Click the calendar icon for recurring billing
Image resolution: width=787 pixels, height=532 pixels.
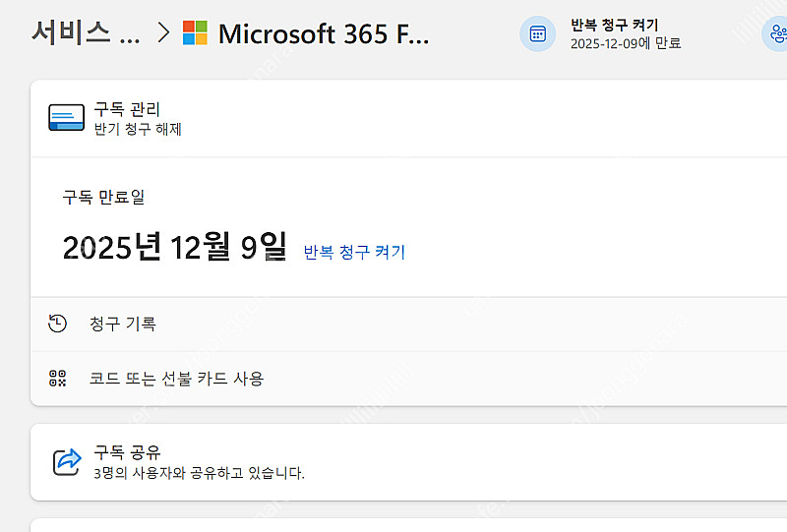(537, 34)
